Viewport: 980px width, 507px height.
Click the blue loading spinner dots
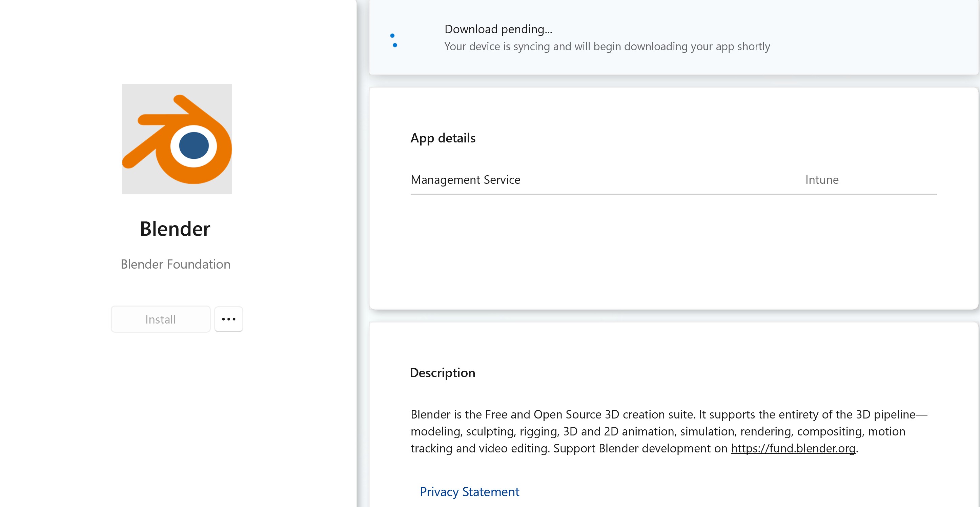[x=394, y=40]
